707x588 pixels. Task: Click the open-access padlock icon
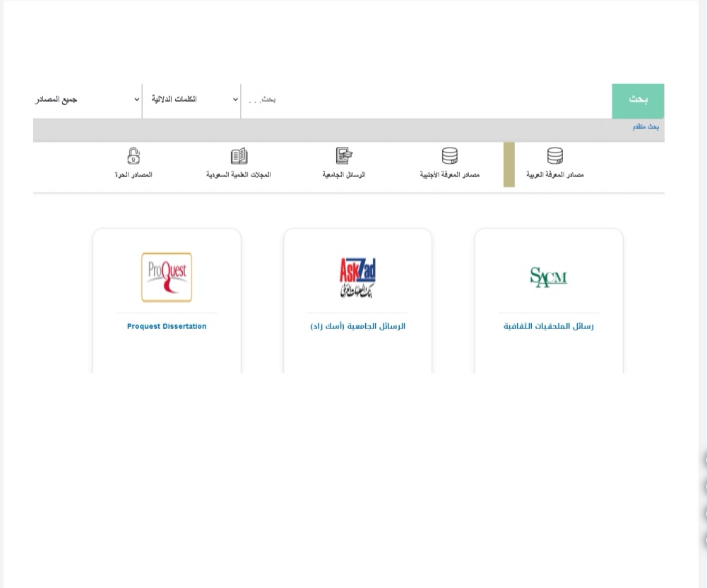click(x=133, y=155)
